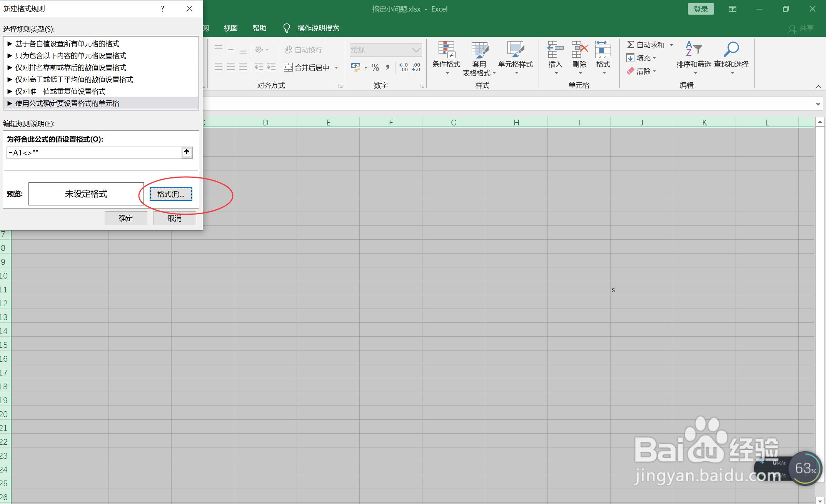Toggle Wrap Text (自动换行)
The width and height of the screenshot is (826, 504).
tap(304, 50)
